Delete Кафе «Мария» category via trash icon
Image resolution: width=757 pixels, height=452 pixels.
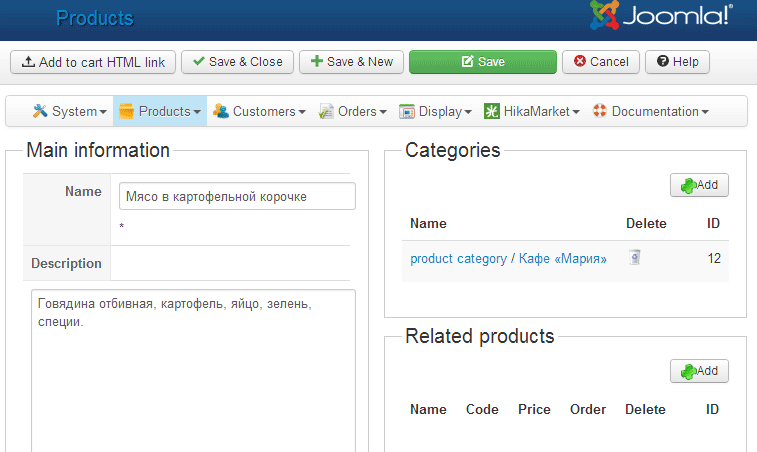coord(635,257)
